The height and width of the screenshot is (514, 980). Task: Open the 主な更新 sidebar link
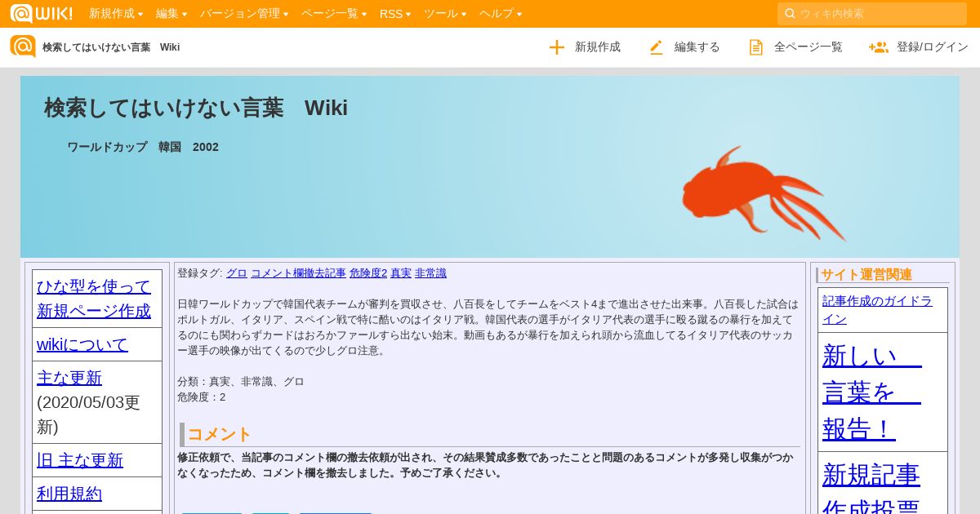(x=69, y=378)
